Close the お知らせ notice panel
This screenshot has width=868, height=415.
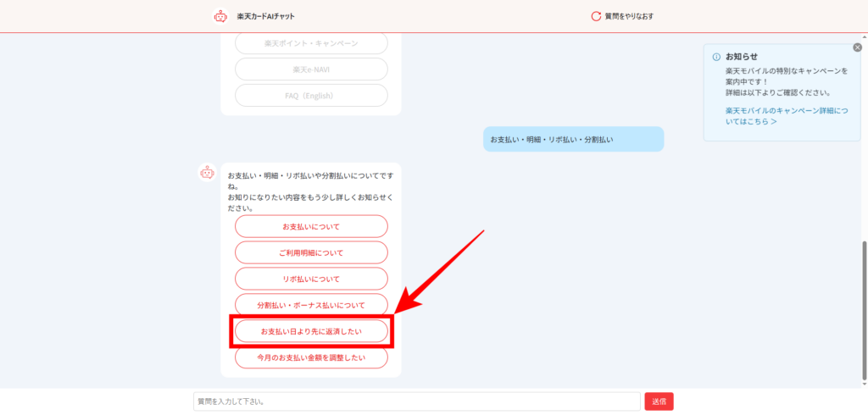(x=857, y=47)
